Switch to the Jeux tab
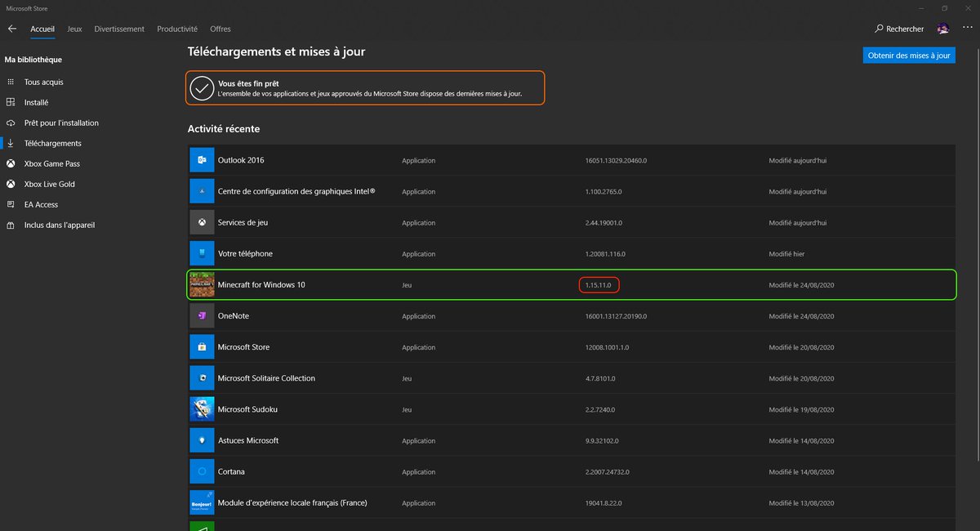 click(x=74, y=29)
